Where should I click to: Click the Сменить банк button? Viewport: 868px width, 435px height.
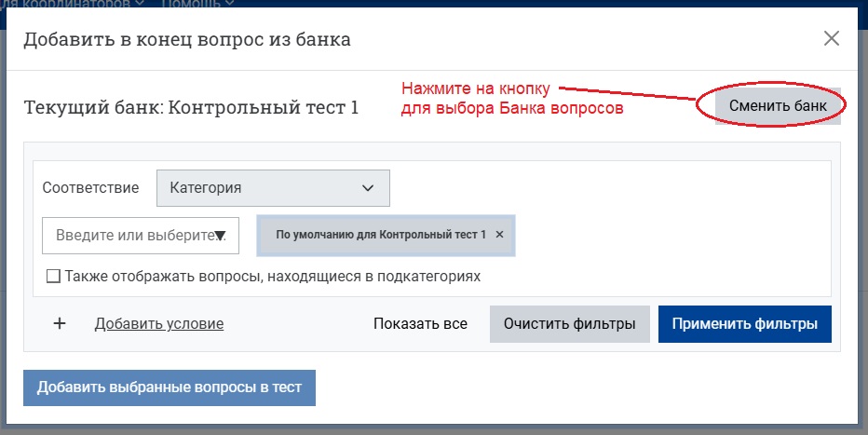coord(778,105)
